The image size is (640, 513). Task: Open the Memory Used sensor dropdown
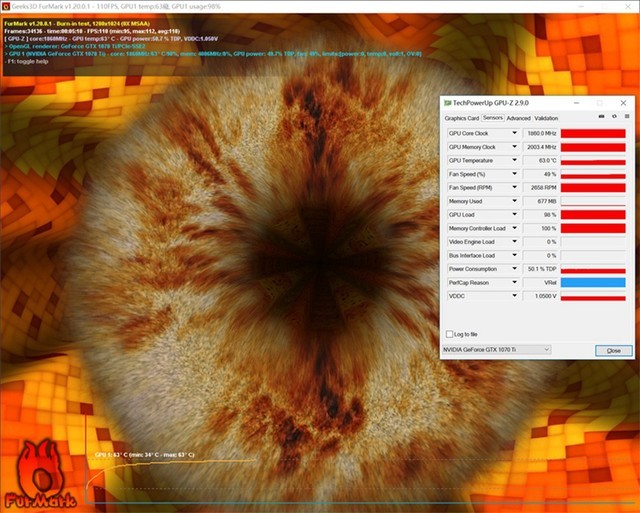tap(514, 201)
